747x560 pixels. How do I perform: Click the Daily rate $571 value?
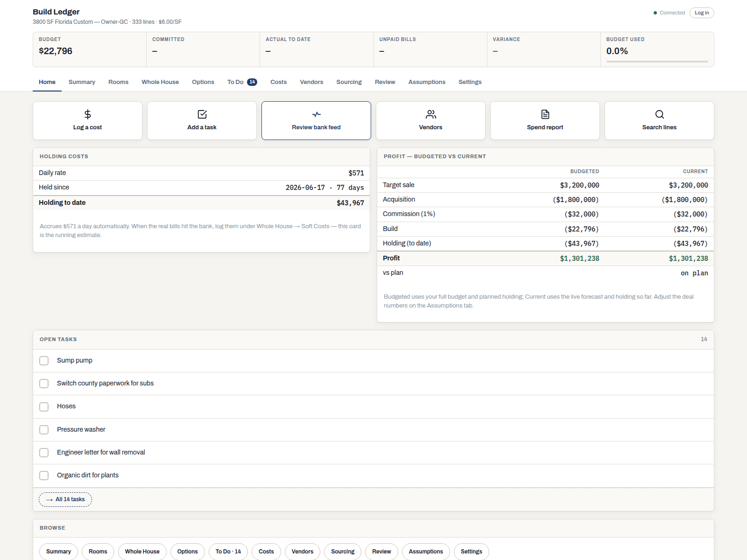point(356,173)
